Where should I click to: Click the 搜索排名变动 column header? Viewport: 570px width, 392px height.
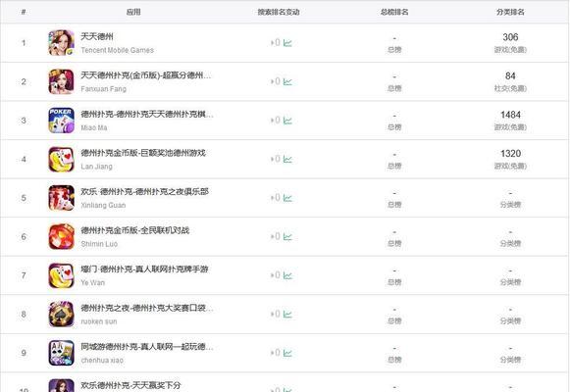279,12
